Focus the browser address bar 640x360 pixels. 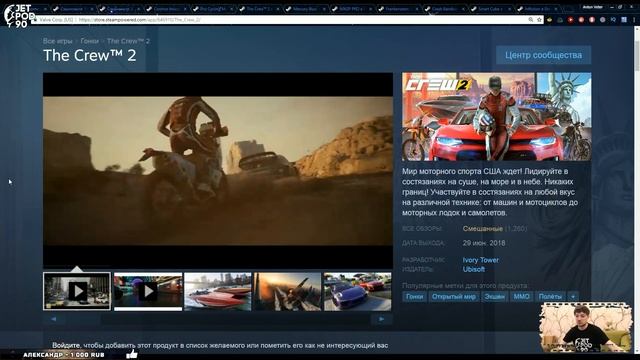(286, 20)
